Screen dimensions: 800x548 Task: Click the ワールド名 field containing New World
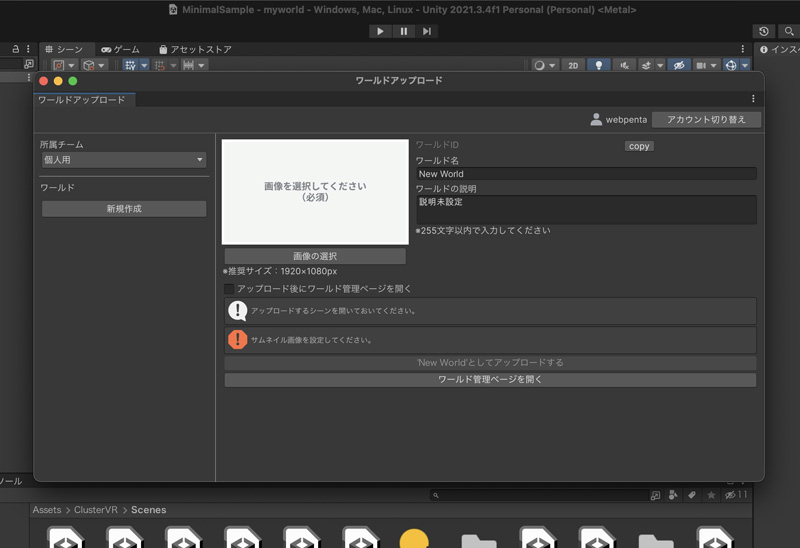585,174
